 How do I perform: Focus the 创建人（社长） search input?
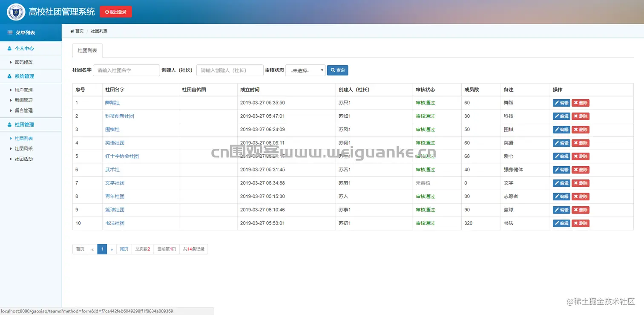[230, 70]
